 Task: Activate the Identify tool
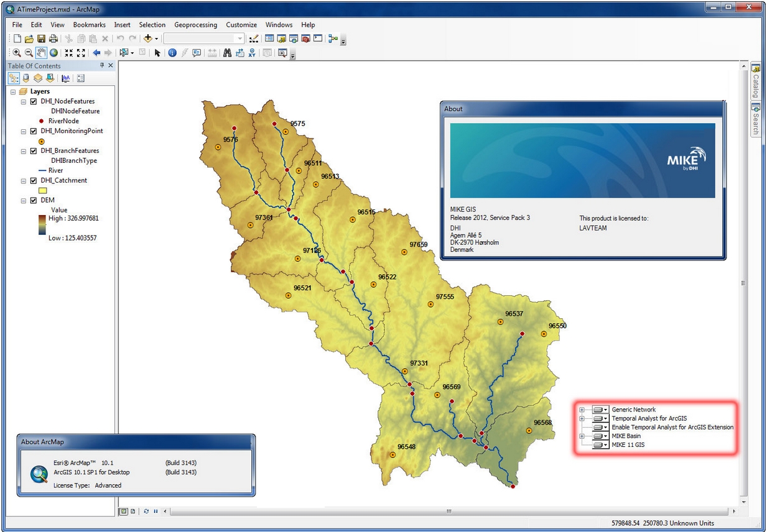coord(172,53)
